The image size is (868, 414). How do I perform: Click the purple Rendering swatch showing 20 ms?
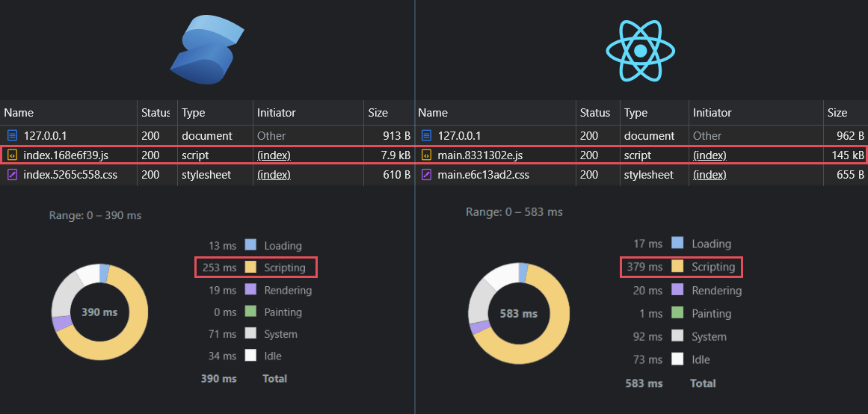677,291
